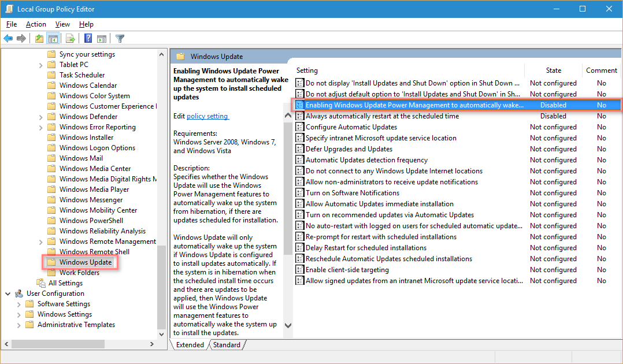
Task: Click the console tree's horizontal scrollbar thumb
Action: coord(58,344)
